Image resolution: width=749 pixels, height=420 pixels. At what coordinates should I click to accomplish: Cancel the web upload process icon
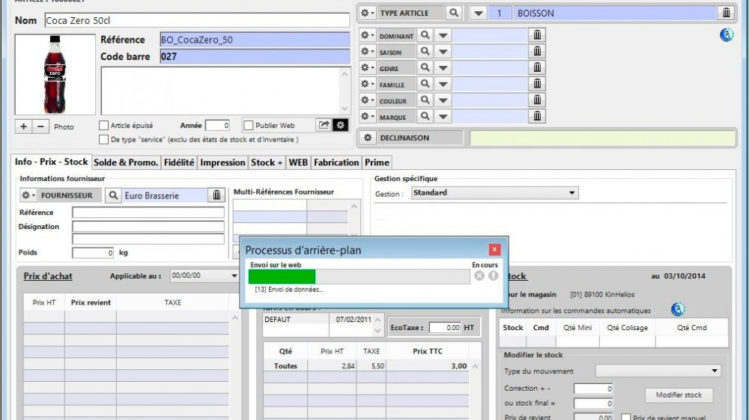pos(479,276)
